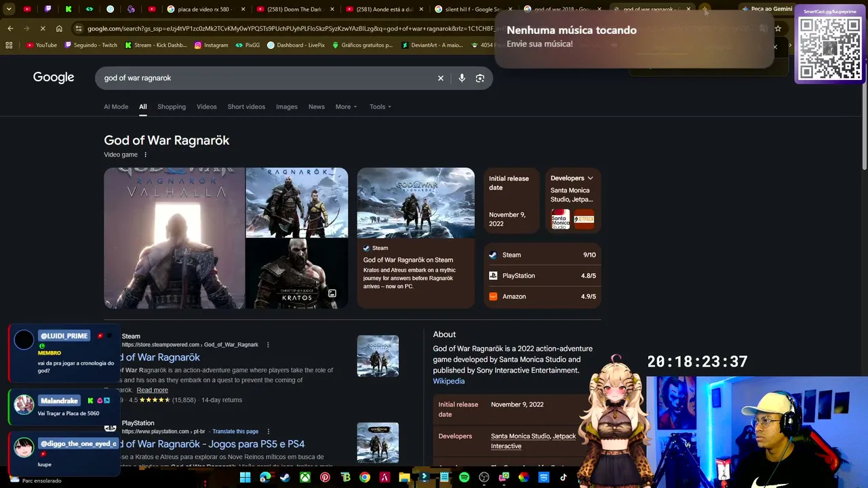Open Search by image camera icon
868x488 pixels.
480,78
